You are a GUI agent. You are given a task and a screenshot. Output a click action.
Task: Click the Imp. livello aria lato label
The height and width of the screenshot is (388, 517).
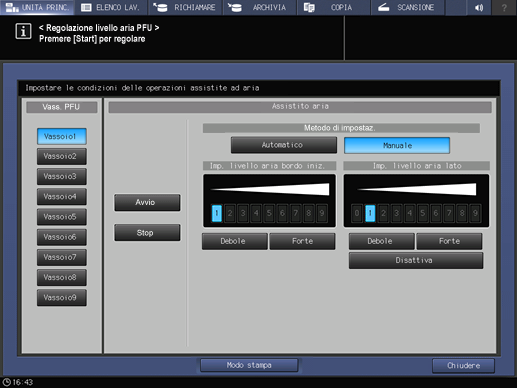coord(417,166)
